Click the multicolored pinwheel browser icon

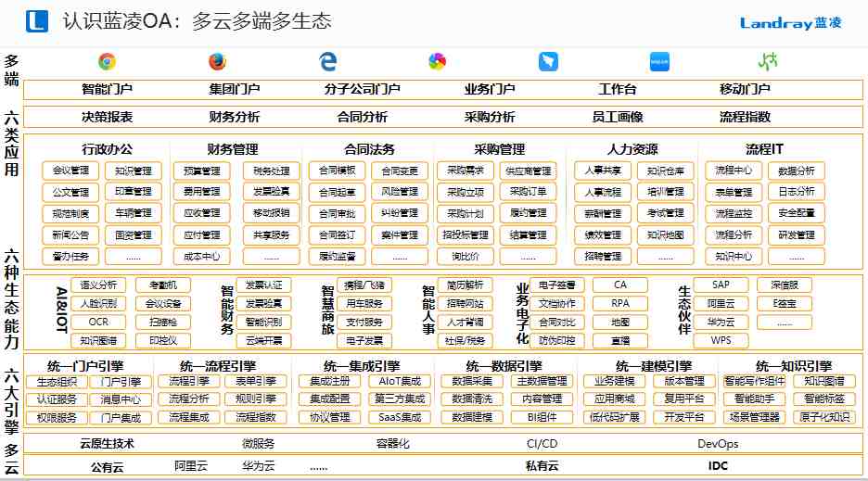click(438, 61)
